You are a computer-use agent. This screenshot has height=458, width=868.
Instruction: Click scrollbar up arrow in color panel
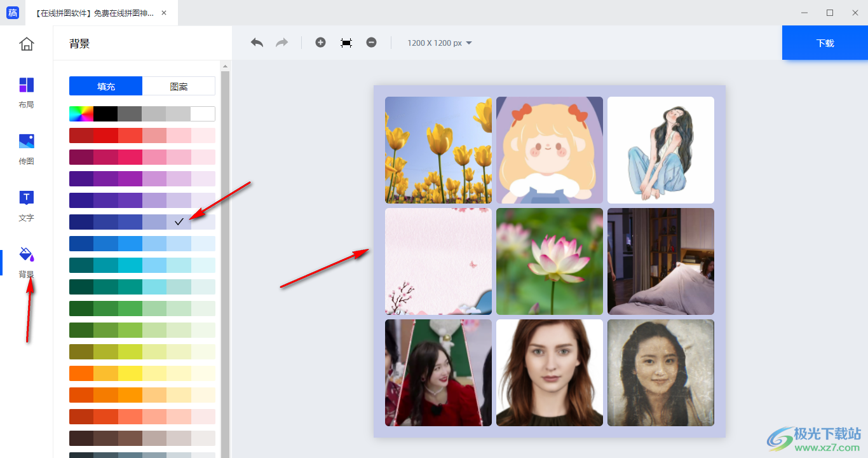point(224,65)
